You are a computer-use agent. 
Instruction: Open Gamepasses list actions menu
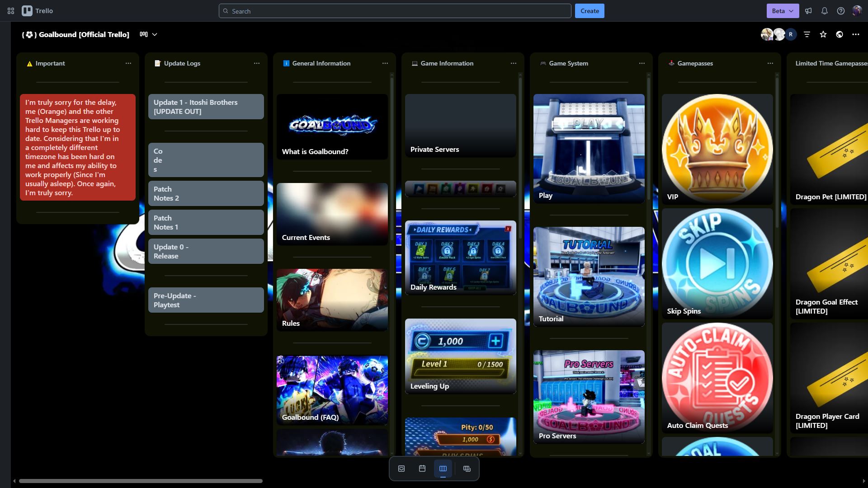770,63
